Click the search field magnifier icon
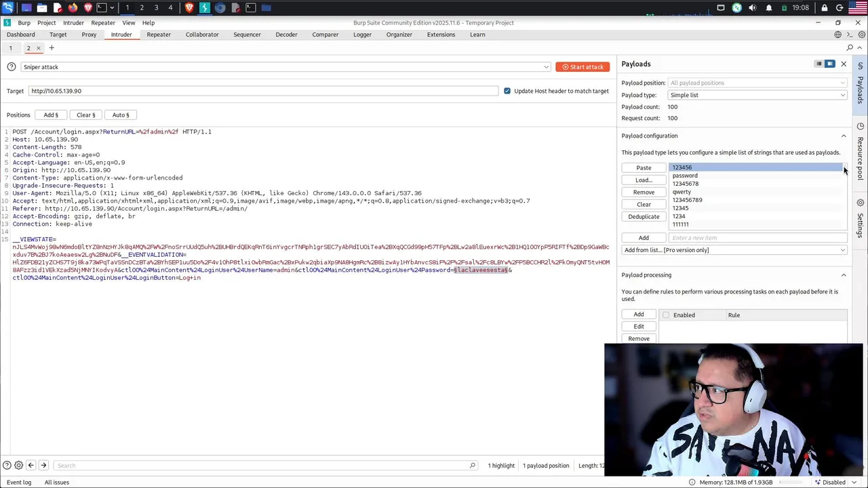This screenshot has height=488, width=868. pos(473,465)
